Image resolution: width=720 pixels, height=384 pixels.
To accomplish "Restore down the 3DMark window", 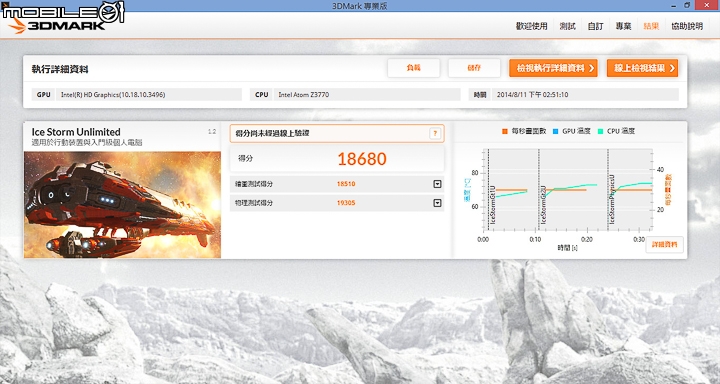I will tap(687, 5).
